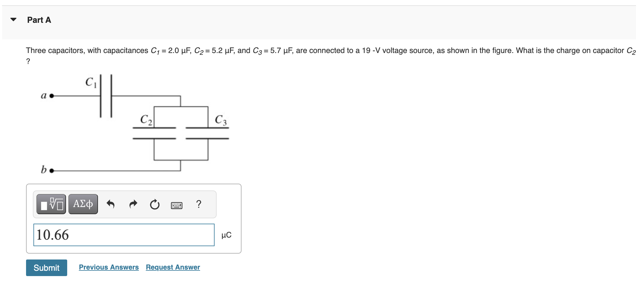Open the Greek letters ΑΣφ palette

tap(83, 204)
